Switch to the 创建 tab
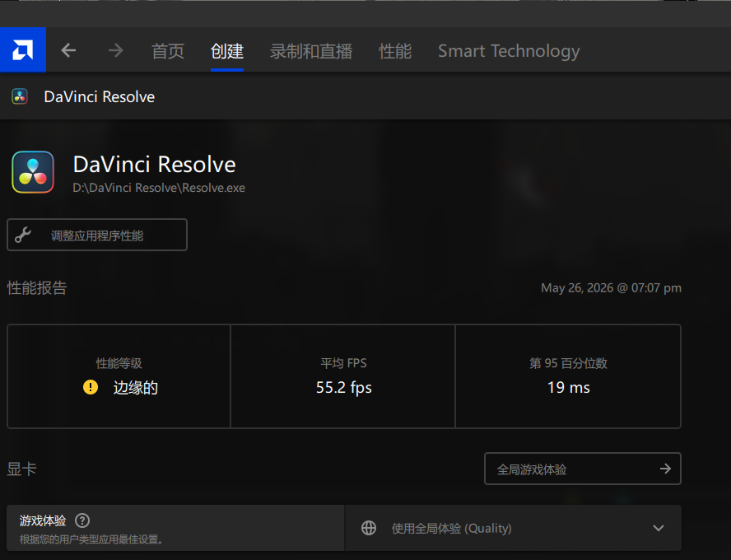The width and height of the screenshot is (731, 560). (x=227, y=51)
